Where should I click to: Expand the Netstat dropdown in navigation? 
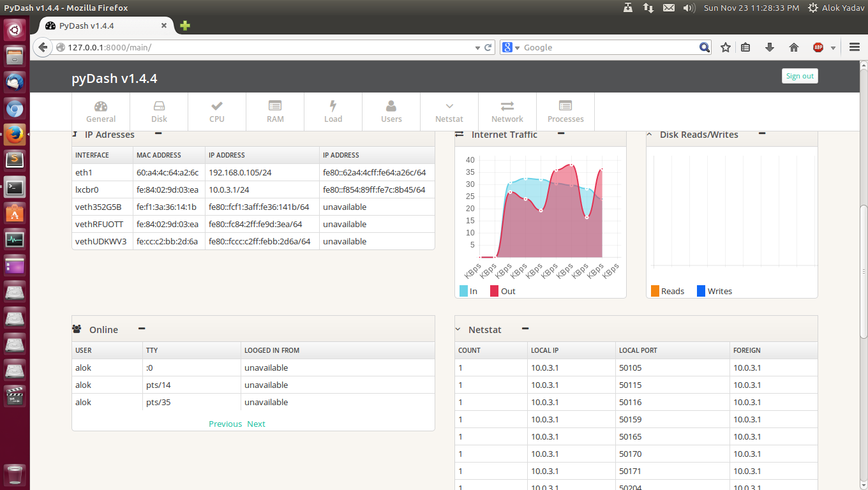pos(449,112)
